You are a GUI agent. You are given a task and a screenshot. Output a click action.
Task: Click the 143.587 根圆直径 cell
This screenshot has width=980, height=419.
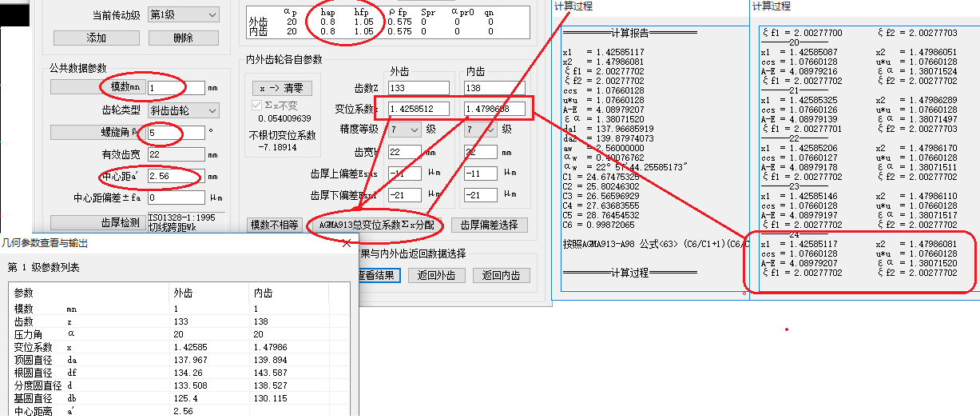pyautogui.click(x=270, y=373)
